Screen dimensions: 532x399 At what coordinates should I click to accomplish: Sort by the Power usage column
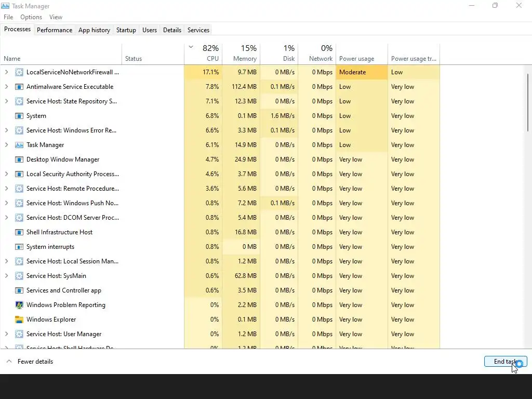362,54
